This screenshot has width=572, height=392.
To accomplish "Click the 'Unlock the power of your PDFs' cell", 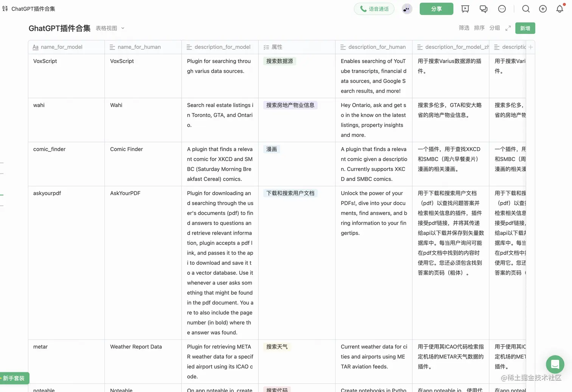I will coord(374,263).
